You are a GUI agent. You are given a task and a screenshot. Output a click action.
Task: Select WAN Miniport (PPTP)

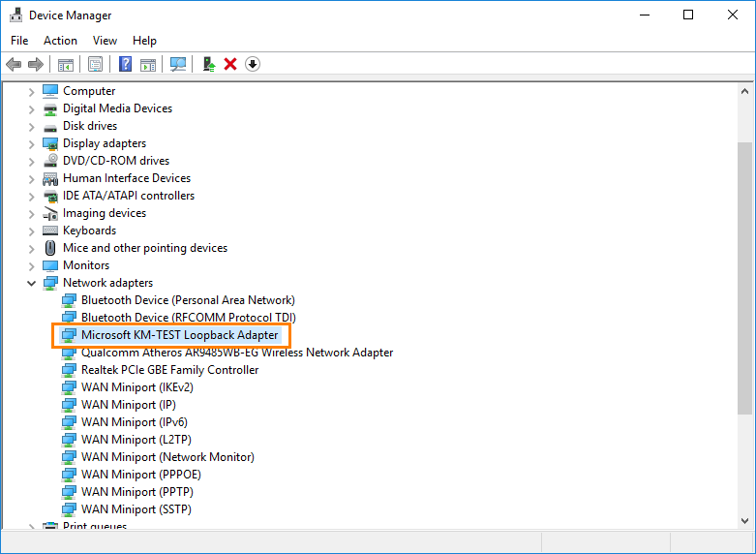pos(137,492)
